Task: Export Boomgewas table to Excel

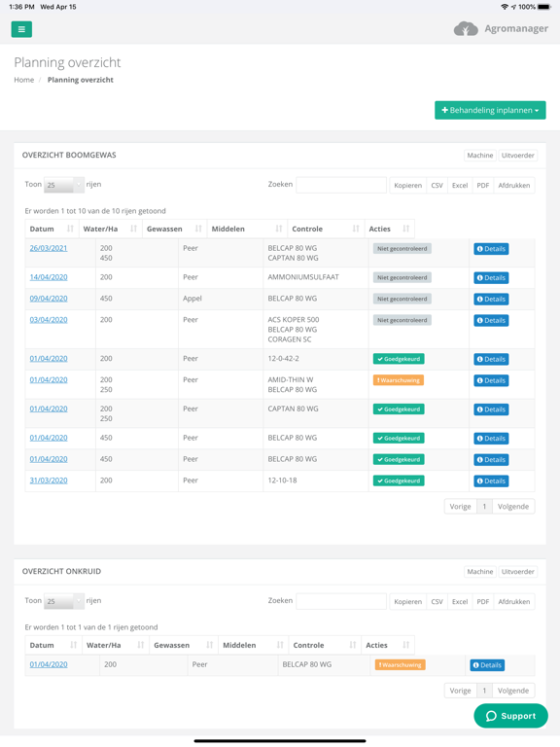Action: pos(460,186)
